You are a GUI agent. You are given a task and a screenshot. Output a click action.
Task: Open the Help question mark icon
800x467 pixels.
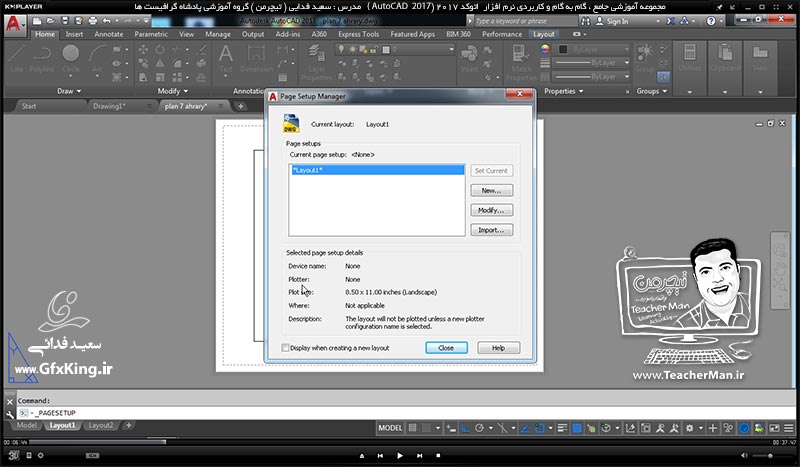coord(711,21)
